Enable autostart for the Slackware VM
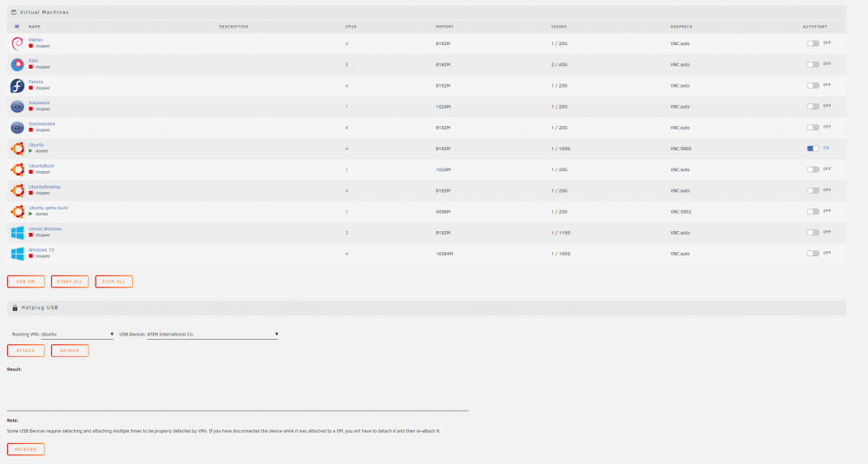Screen dimensions: 868x464 pyautogui.click(x=812, y=106)
